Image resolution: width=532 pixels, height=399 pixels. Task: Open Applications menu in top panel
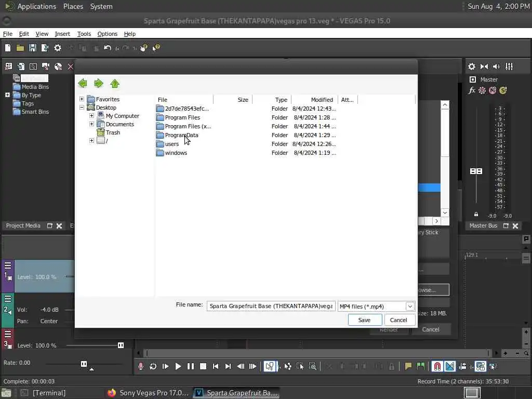37,6
